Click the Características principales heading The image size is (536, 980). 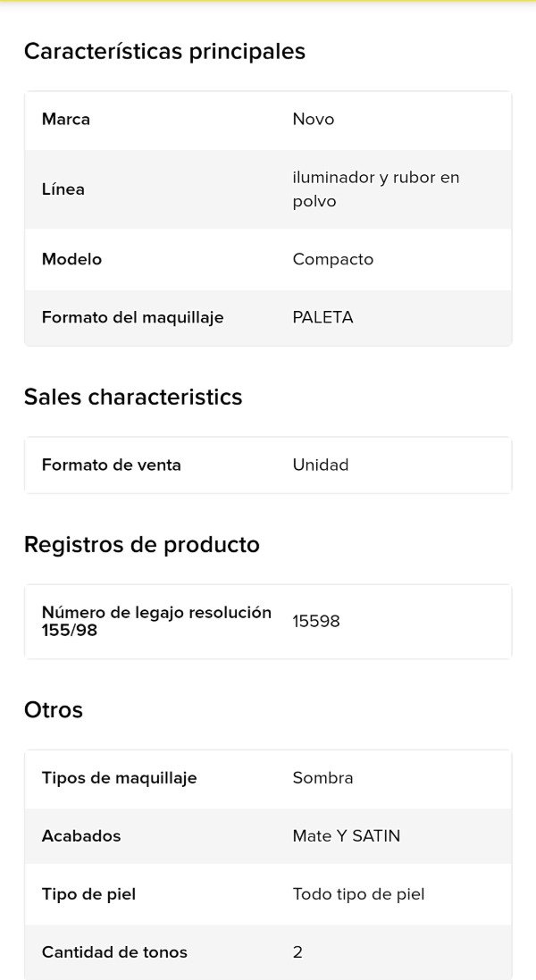point(164,52)
